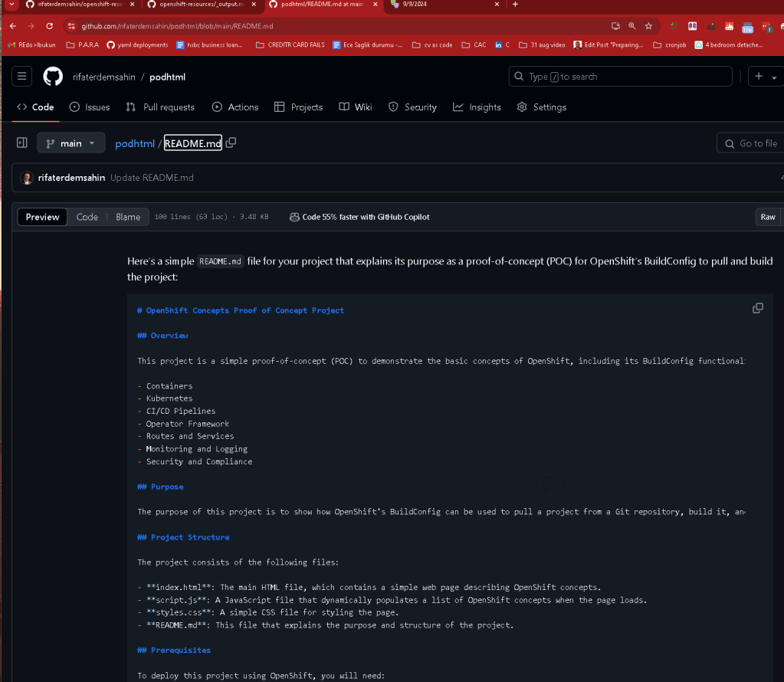
Task: Open the 'REdo>Ibukun' Gmail bookmark
Action: click(x=31, y=45)
